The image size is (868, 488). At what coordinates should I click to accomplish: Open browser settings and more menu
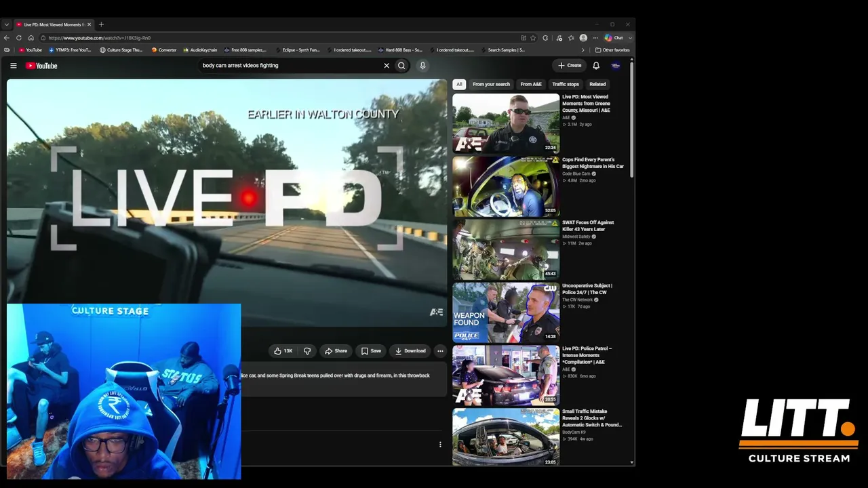coord(595,38)
